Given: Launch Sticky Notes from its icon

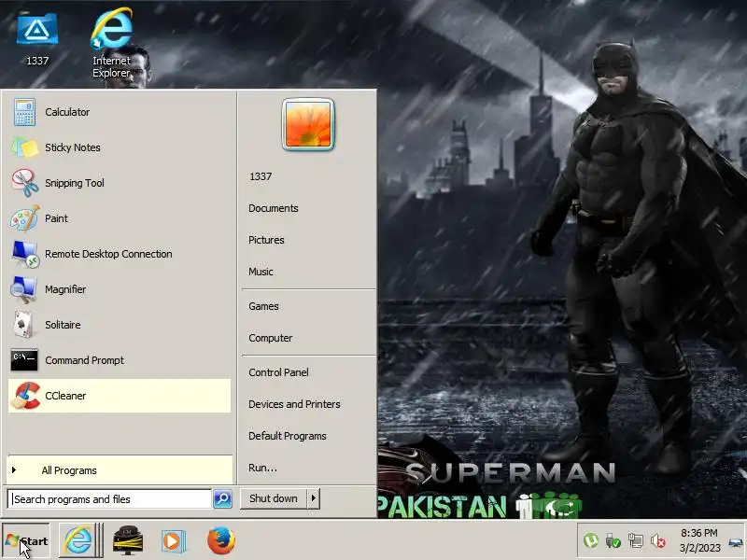Looking at the screenshot, I should pyautogui.click(x=24, y=147).
